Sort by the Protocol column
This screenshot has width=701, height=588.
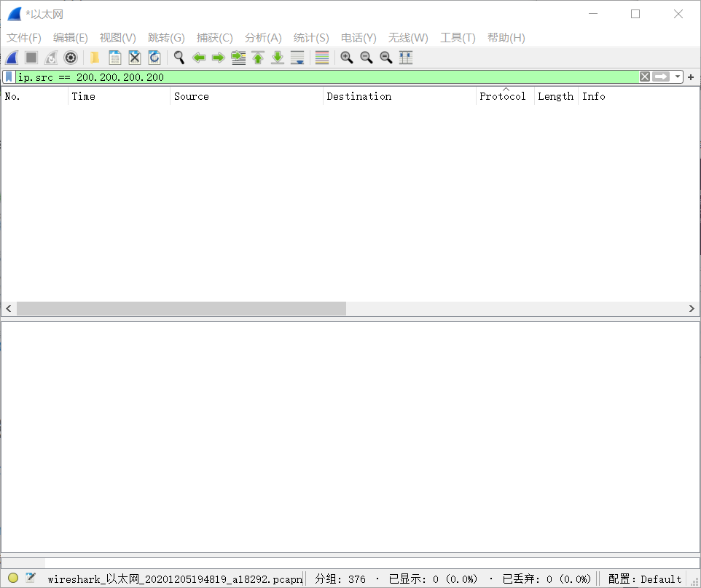505,96
